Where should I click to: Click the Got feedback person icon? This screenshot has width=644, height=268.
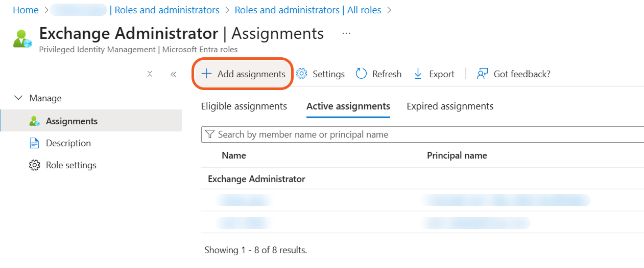[482, 74]
